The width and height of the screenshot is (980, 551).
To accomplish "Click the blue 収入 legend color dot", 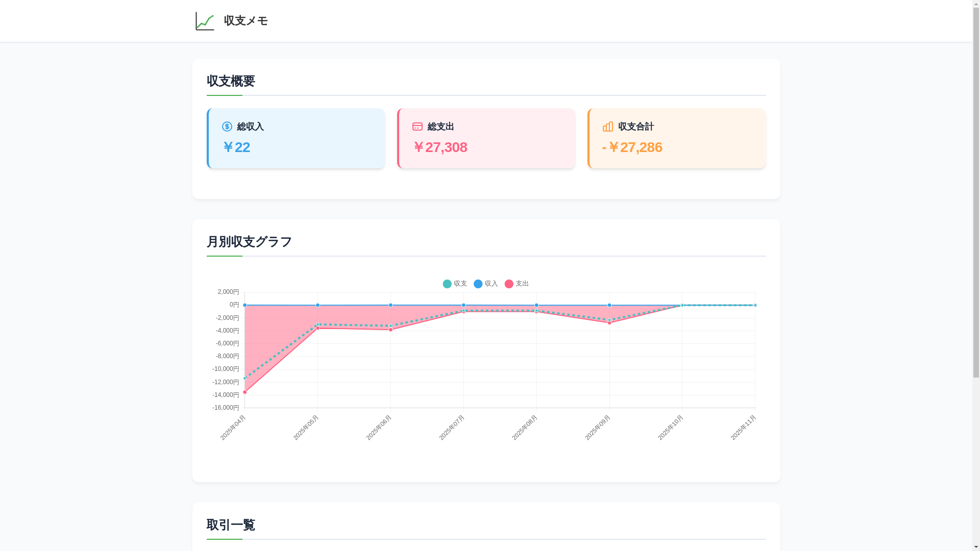I will click(x=478, y=284).
